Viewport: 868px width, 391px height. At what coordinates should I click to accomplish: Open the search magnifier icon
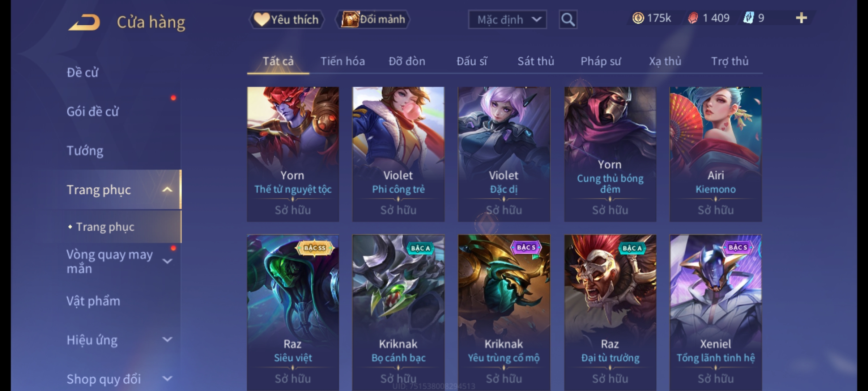[568, 20]
